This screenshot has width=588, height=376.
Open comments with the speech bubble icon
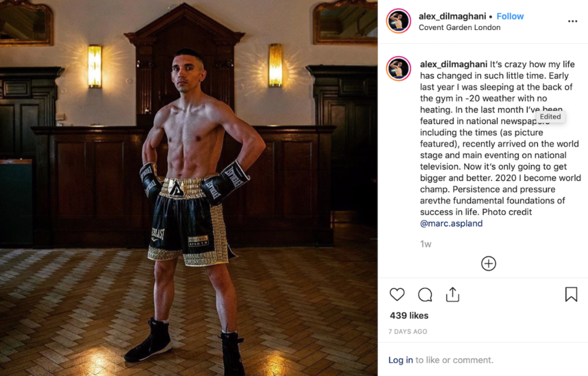pyautogui.click(x=425, y=294)
